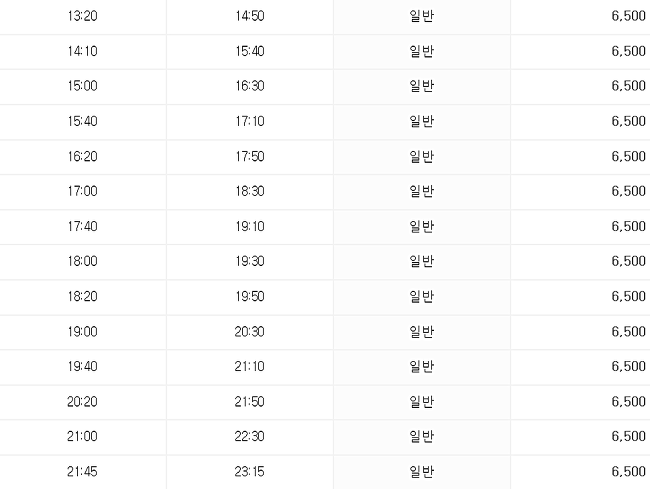
Task: Choose the 17:00 departure cell
Action: click(82, 191)
